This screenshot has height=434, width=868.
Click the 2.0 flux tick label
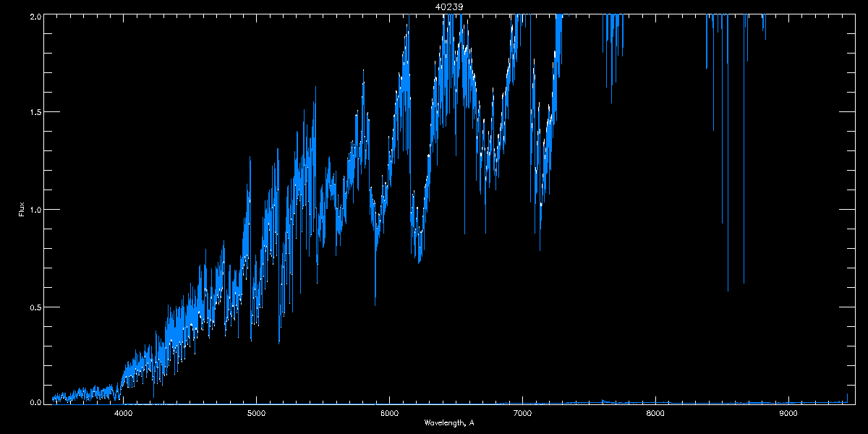(x=34, y=16)
